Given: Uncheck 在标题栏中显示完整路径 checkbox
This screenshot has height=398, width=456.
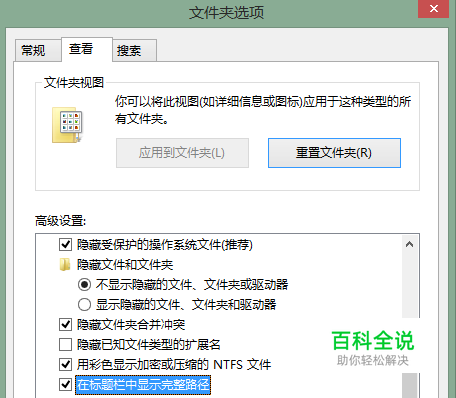Looking at the screenshot, I should (x=65, y=384).
